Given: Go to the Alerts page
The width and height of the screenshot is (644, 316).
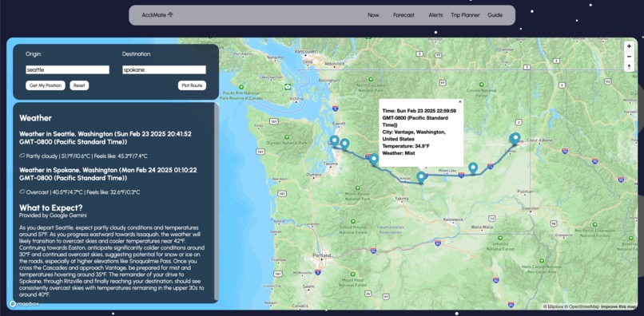Looking at the screenshot, I should click(x=435, y=15).
